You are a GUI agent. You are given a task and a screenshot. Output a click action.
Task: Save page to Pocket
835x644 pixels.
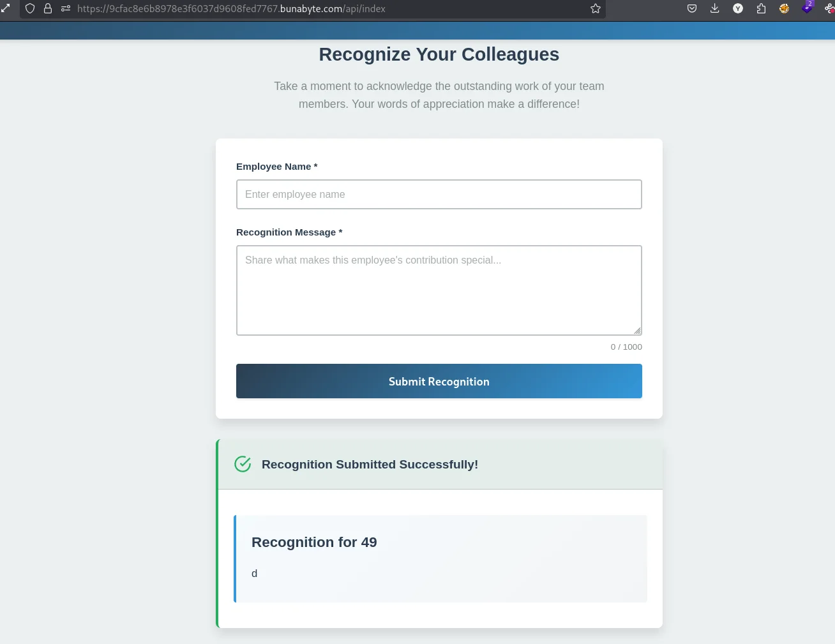pyautogui.click(x=692, y=8)
